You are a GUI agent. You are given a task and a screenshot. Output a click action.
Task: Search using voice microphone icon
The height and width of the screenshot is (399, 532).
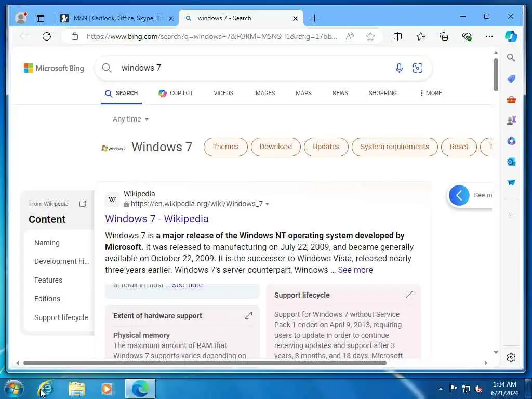coord(399,68)
